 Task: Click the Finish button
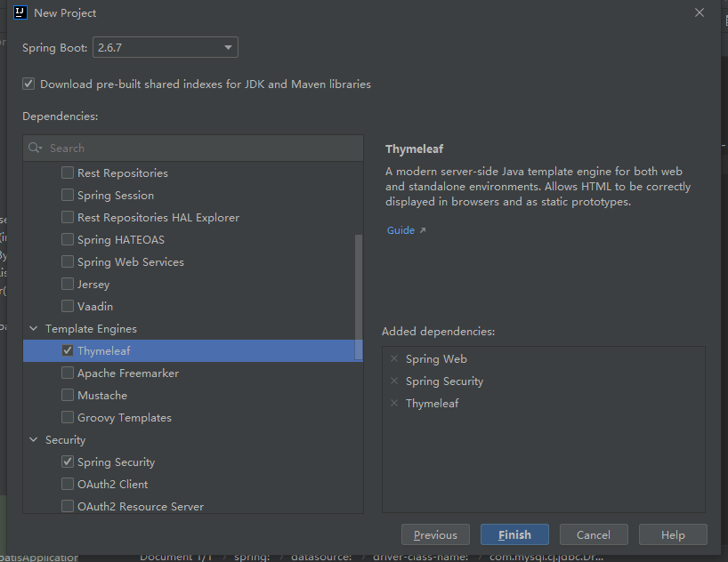514,534
